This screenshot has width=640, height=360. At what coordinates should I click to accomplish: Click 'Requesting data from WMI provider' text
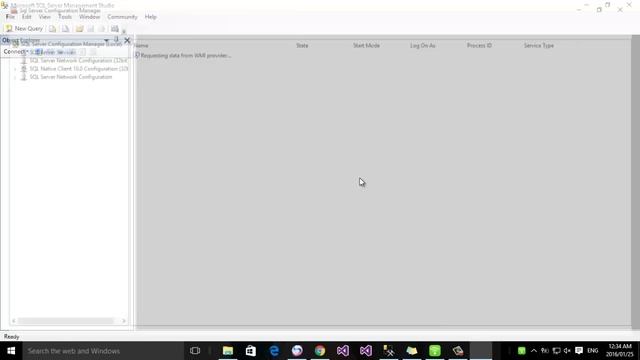[x=186, y=56]
